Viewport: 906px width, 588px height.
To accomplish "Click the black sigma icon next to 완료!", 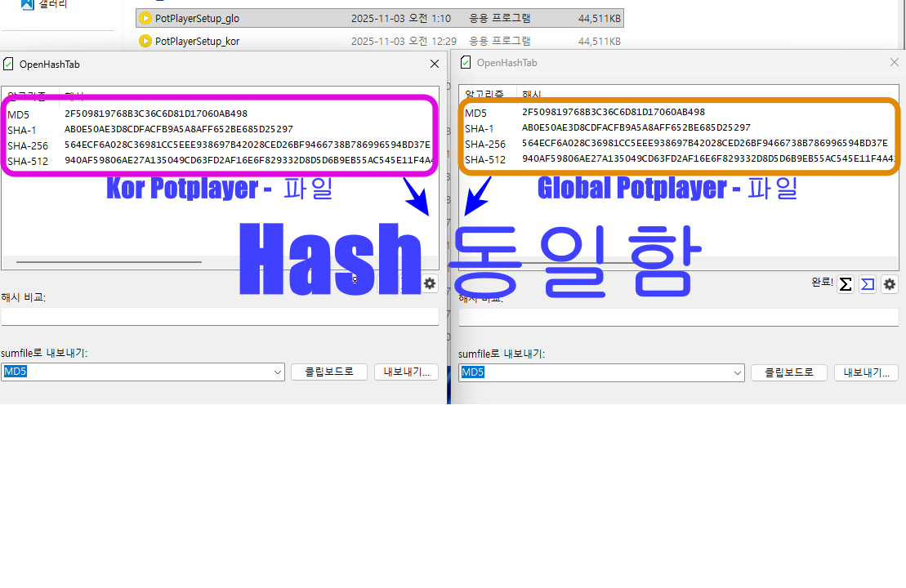I will point(846,284).
